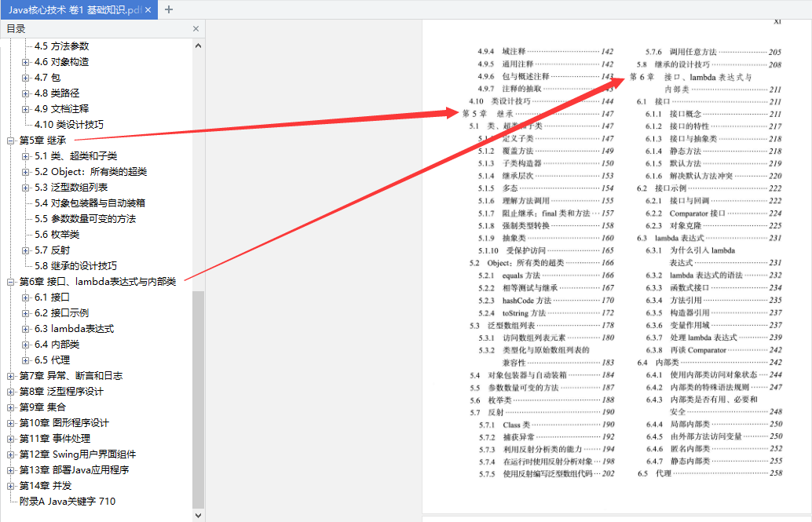
Task: Click sidebar scrollbar down arrow
Action: 199,515
